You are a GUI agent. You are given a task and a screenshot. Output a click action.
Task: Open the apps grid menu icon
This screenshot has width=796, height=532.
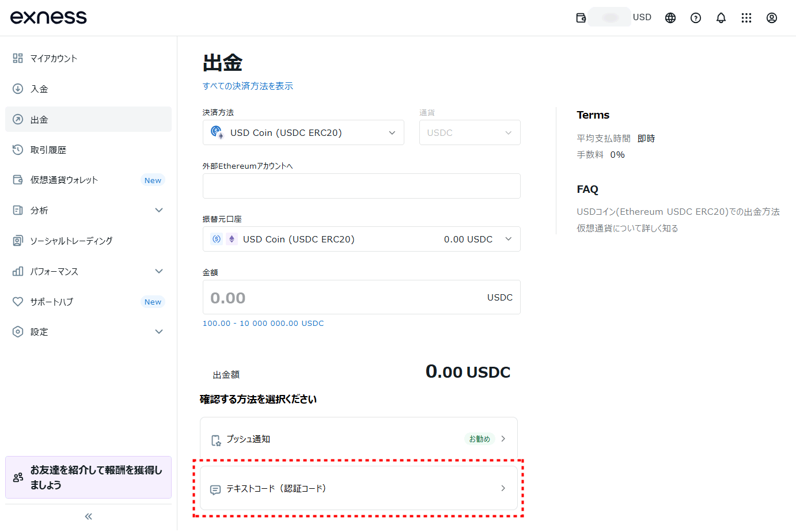(x=746, y=18)
